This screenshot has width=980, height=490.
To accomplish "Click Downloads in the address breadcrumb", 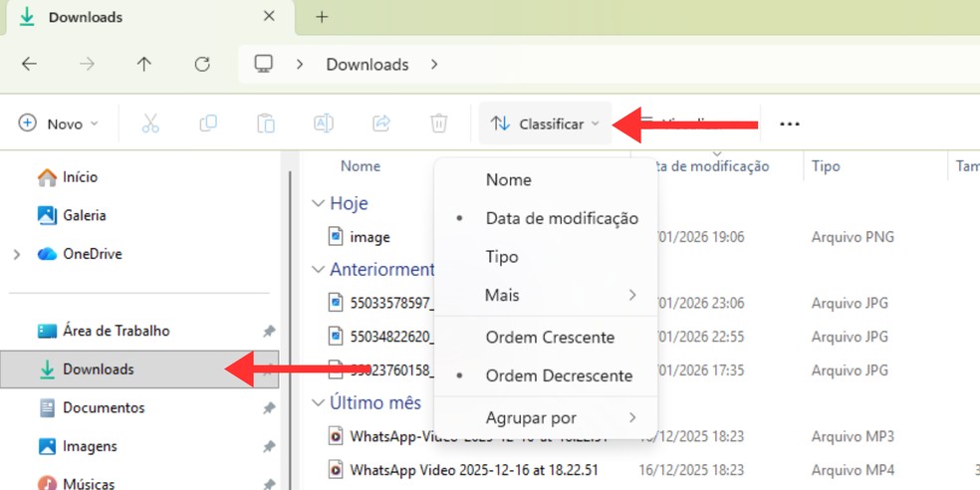I will (367, 65).
